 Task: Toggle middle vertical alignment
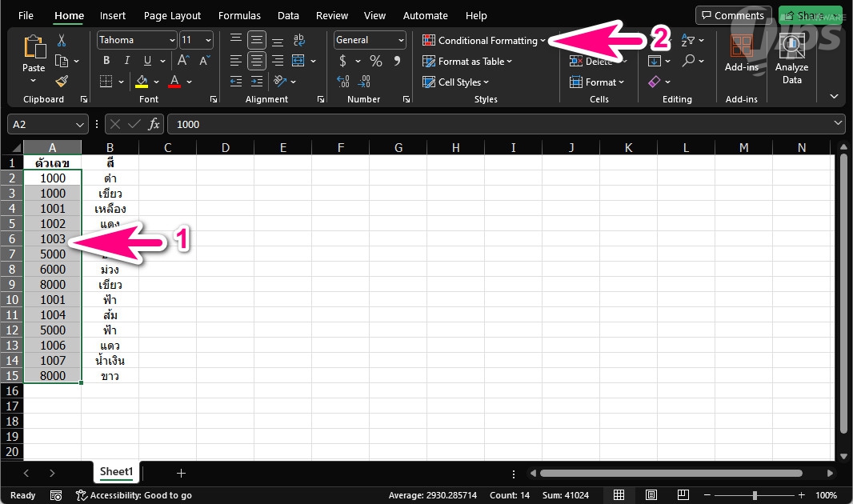point(257,40)
